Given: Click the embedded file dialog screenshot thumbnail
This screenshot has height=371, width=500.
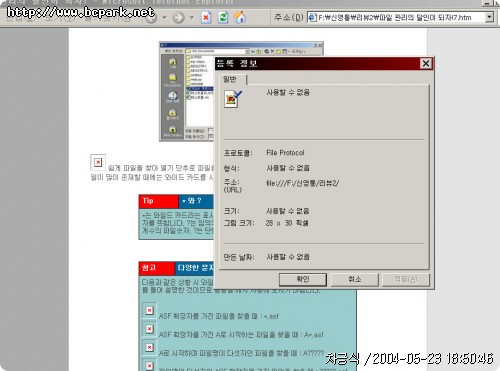Looking at the screenshot, I should (187, 92).
